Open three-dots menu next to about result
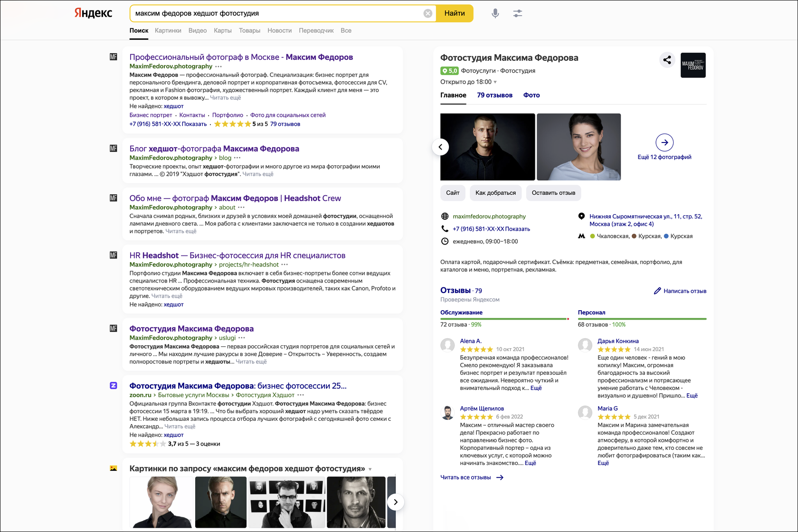 click(x=241, y=208)
